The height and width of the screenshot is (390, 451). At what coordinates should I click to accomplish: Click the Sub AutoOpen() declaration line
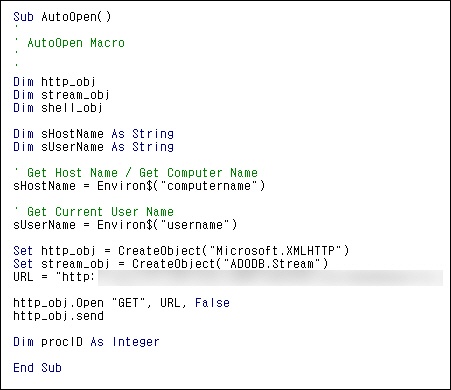tap(62, 17)
